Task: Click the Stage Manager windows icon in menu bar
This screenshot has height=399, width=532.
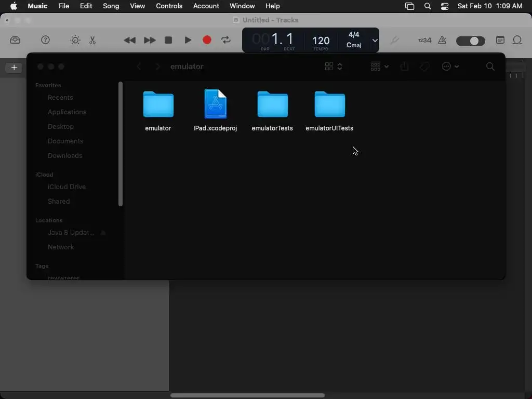Action: [409, 6]
